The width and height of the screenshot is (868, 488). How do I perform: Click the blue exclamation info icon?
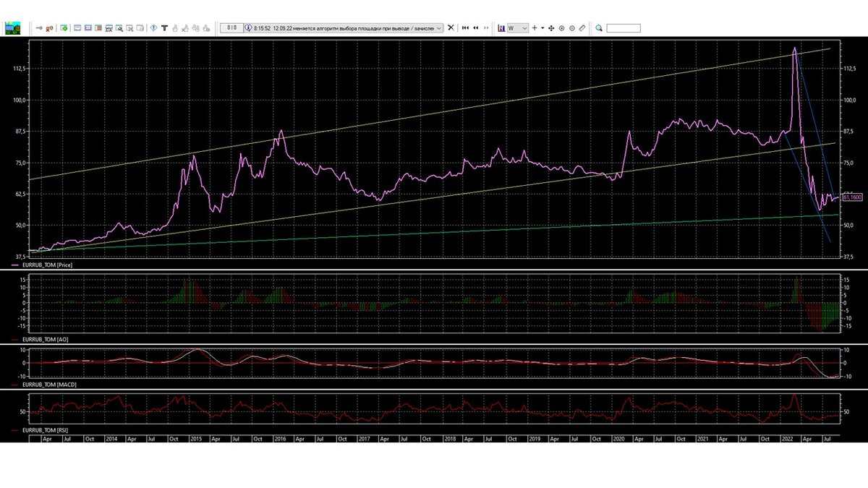pos(153,27)
